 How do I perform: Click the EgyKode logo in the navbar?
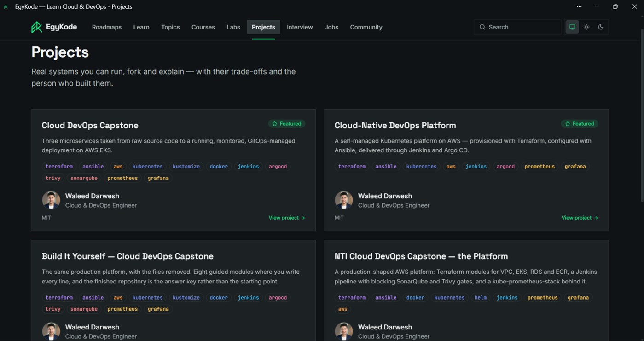[x=54, y=27]
